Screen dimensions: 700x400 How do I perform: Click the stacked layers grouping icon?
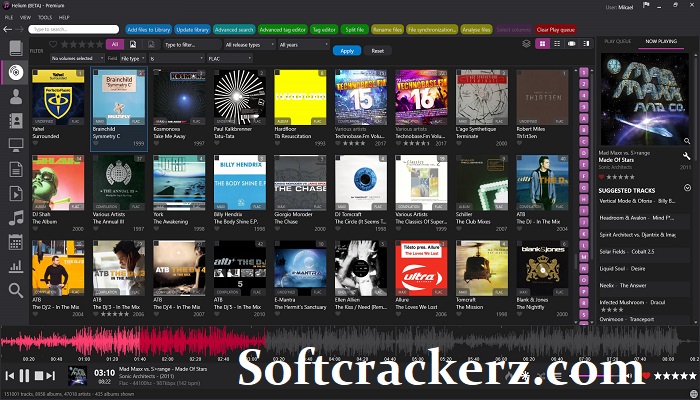526,44
